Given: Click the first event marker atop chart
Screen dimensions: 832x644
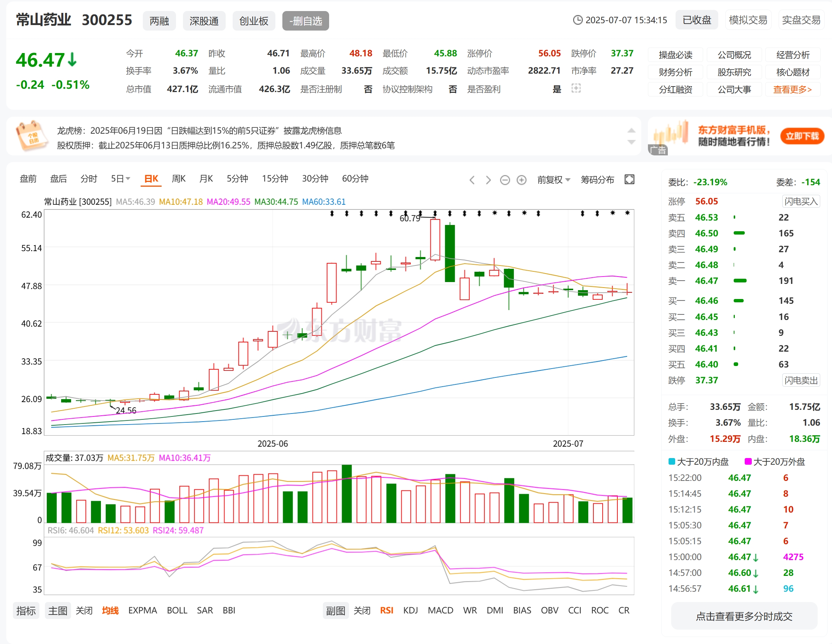Looking at the screenshot, I should tap(332, 214).
